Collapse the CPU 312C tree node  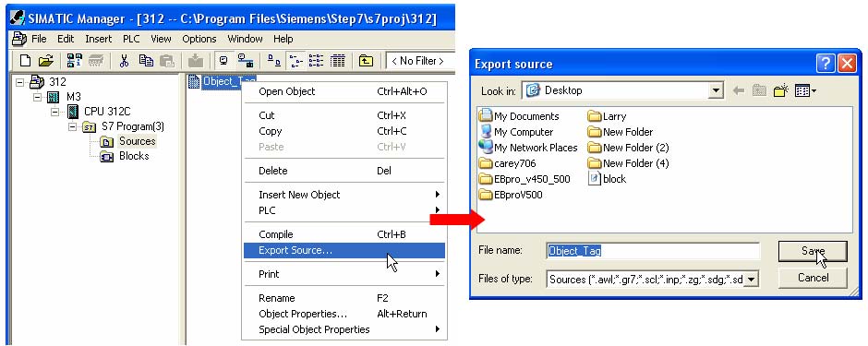coord(54,112)
